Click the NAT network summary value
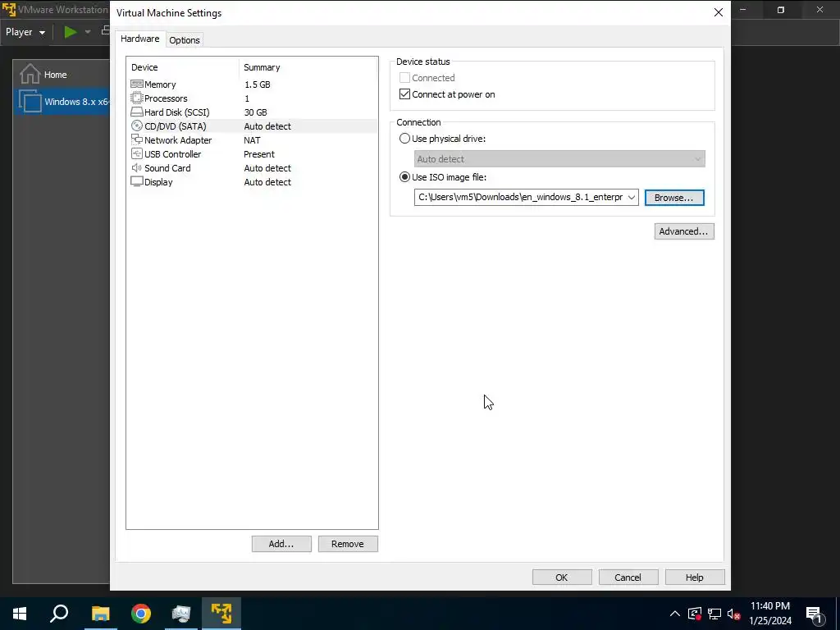The image size is (840, 630). tap(252, 140)
